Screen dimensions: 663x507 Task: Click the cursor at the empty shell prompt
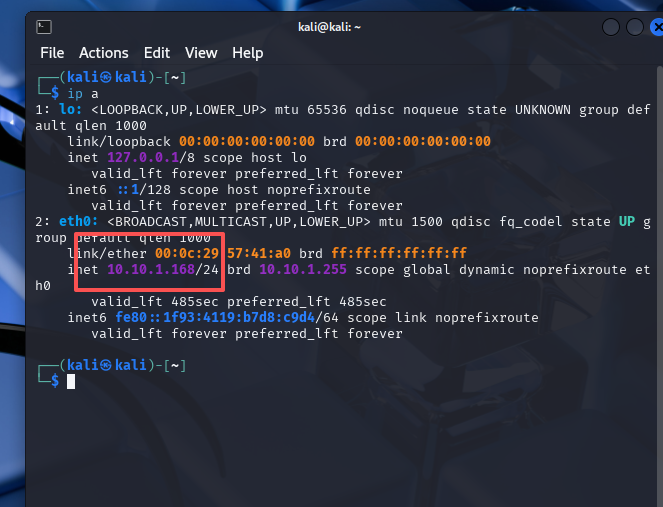71,381
